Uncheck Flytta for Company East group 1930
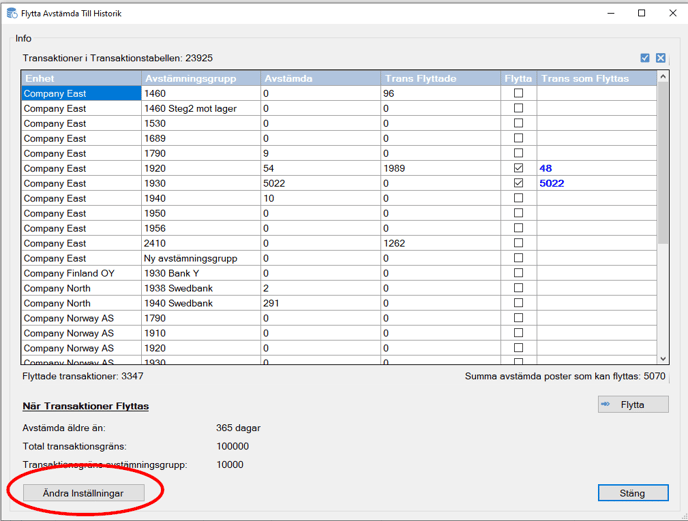688x521 pixels. tap(518, 183)
